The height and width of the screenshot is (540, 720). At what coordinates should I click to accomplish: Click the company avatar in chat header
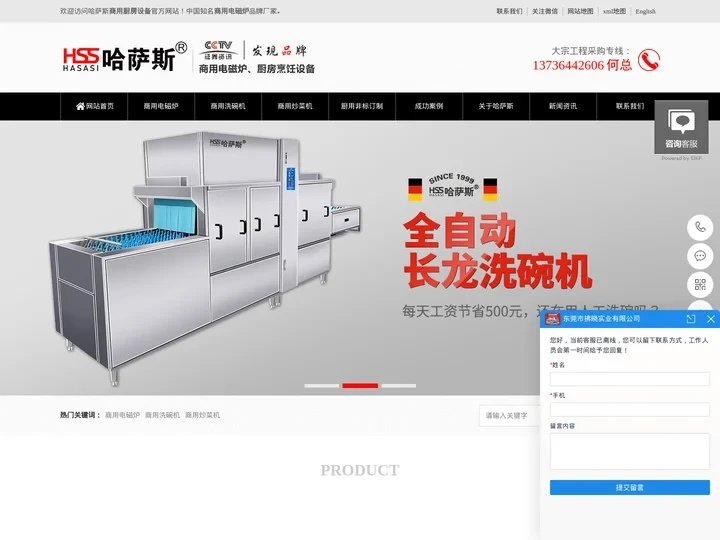tap(552, 319)
